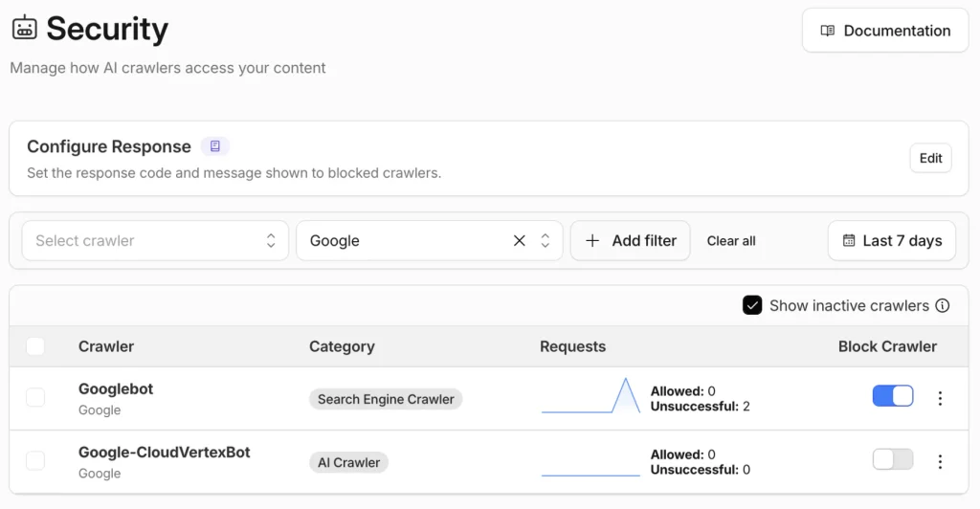Click the robot icon beside Security heading
Viewport: 980px width, 509px height.
(x=24, y=28)
